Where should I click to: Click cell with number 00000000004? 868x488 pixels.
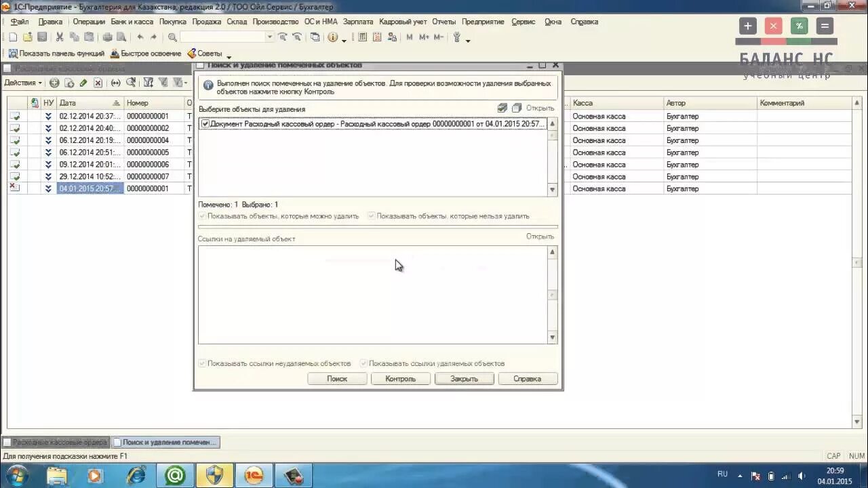[153, 140]
